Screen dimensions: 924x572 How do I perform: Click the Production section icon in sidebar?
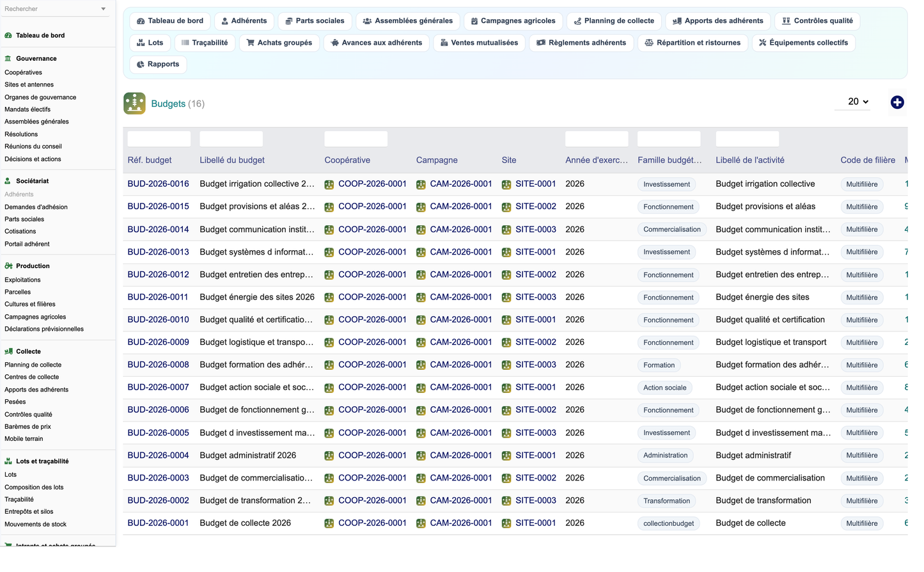pos(8,266)
